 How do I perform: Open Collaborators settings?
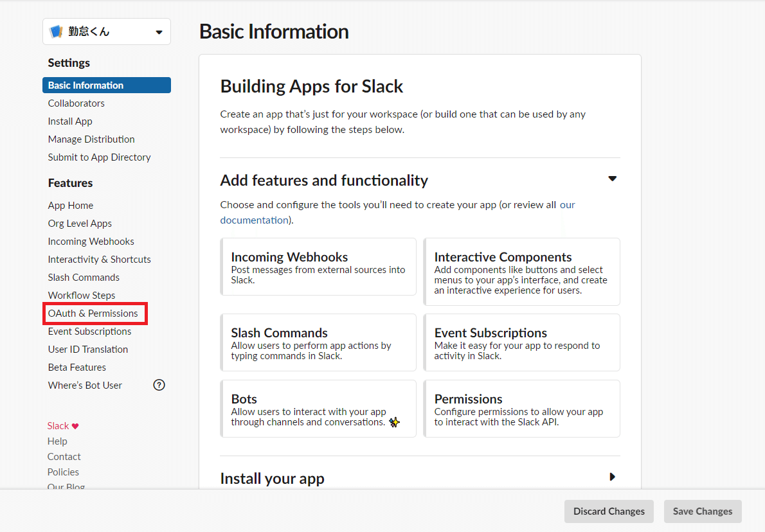tap(76, 103)
